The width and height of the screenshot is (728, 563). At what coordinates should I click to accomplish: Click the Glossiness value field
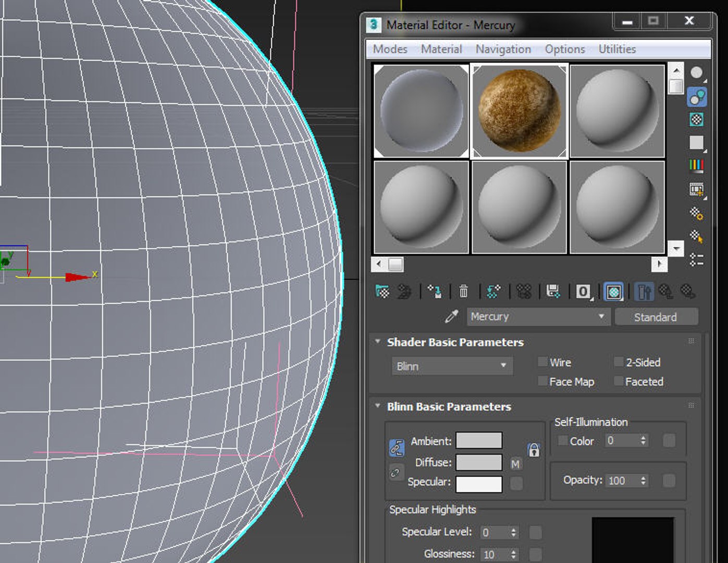(493, 554)
